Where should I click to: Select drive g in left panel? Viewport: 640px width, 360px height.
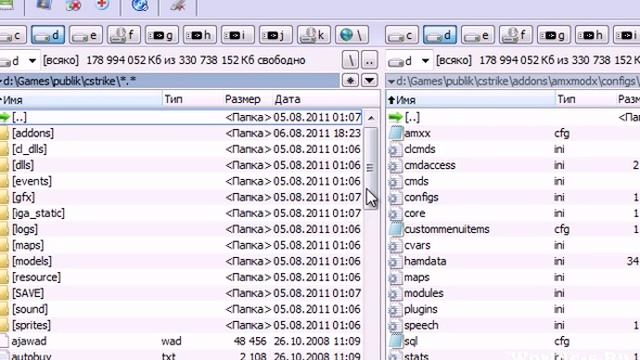[x=162, y=35]
